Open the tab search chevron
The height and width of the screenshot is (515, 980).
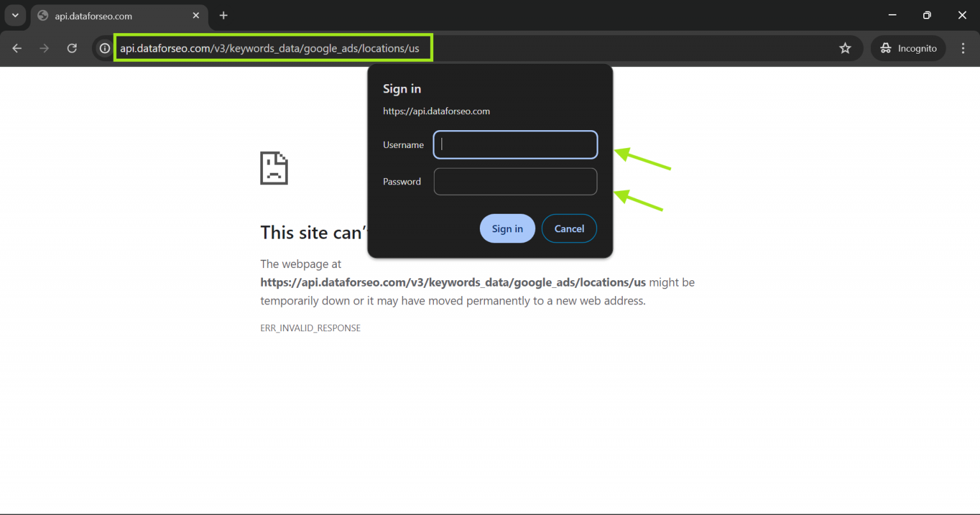(x=14, y=15)
